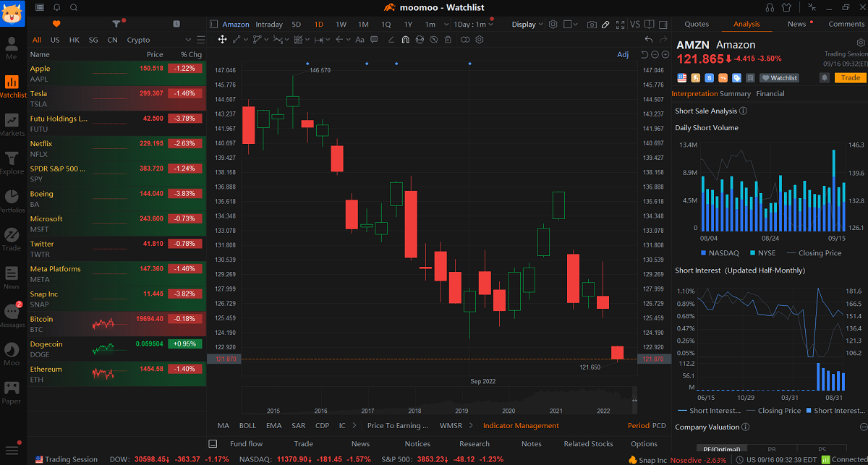Screen dimensions: 868x465
Task: Toggle NYSE legend in short volume chart
Action: 764,253
